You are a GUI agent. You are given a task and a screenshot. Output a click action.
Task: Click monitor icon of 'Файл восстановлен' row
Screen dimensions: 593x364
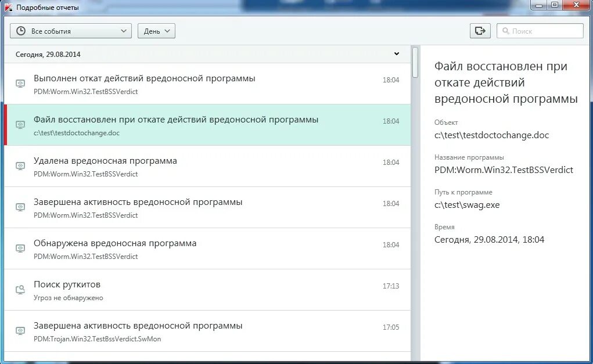coord(20,125)
